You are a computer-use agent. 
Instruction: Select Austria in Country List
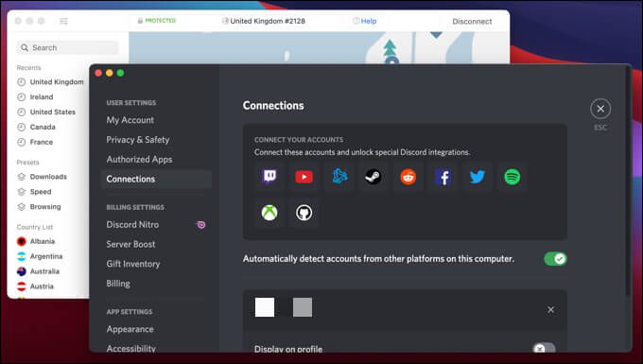pyautogui.click(x=42, y=286)
